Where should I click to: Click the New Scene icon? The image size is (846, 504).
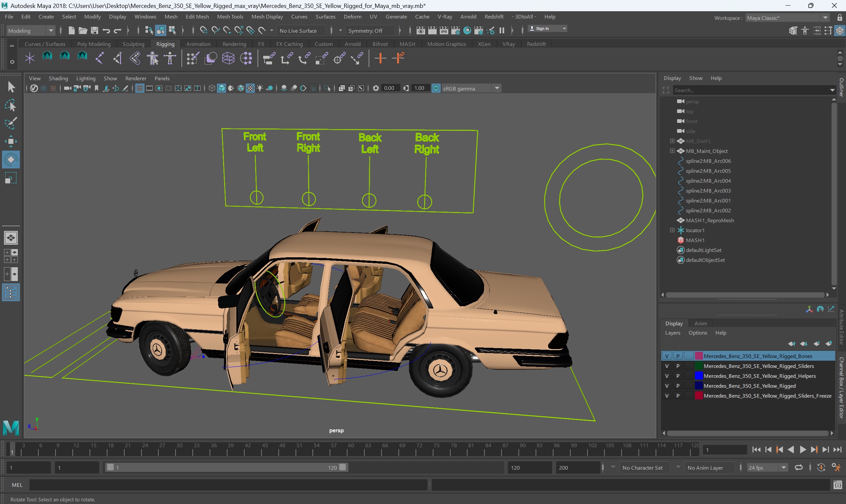pos(71,31)
